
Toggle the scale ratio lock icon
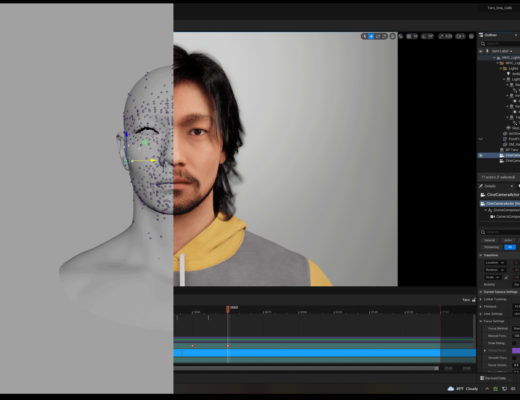click(x=506, y=277)
